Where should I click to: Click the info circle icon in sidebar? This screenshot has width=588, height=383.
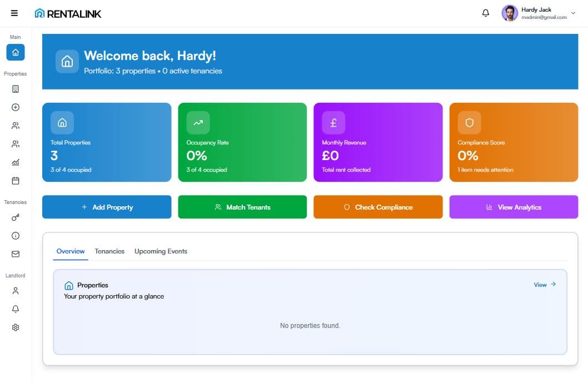[16, 236]
